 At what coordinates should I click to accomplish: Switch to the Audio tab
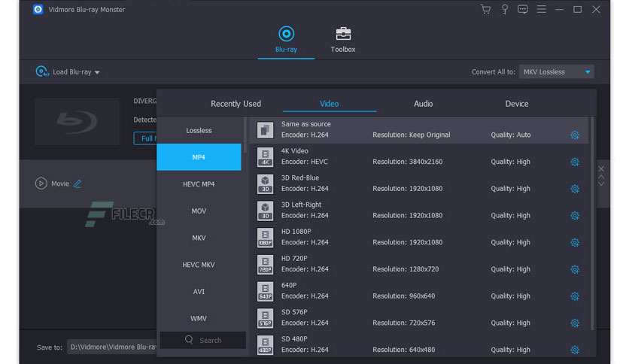pos(423,104)
